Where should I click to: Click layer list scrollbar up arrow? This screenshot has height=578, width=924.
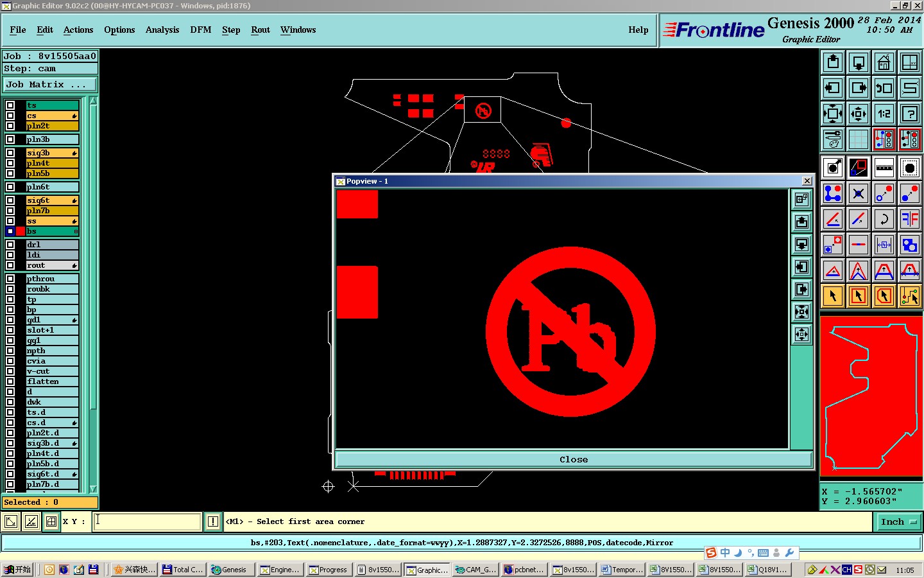93,101
